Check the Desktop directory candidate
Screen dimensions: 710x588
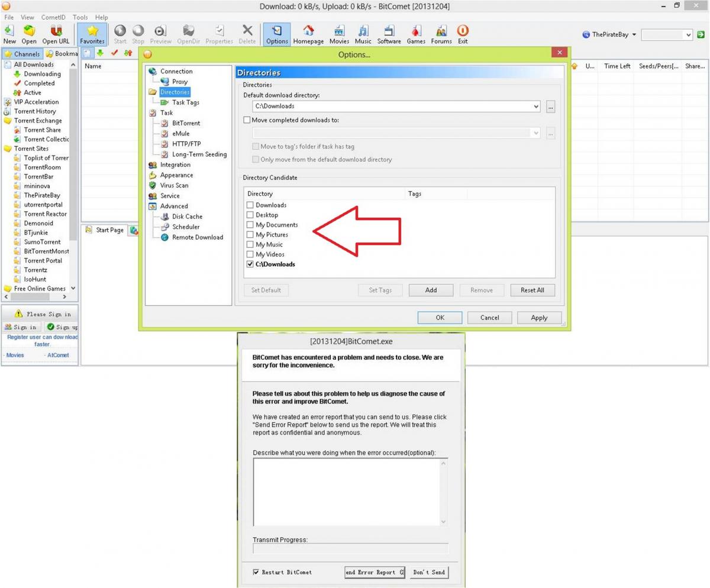(x=250, y=215)
